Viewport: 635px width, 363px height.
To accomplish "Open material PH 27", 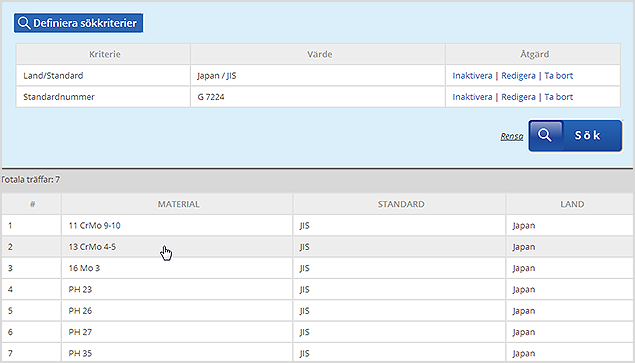I will [80, 332].
